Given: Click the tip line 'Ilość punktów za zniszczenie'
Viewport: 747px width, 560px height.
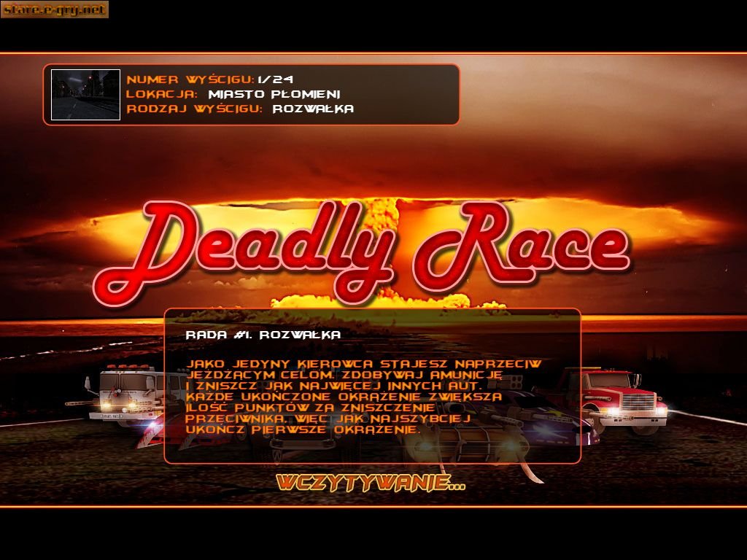Looking at the screenshot, I should (x=310, y=408).
